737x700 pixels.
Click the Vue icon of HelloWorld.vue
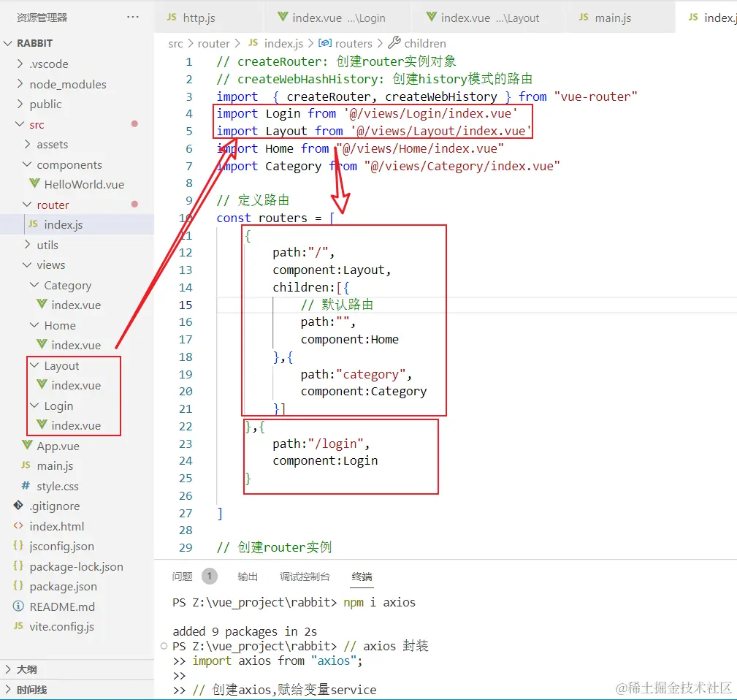pos(34,184)
